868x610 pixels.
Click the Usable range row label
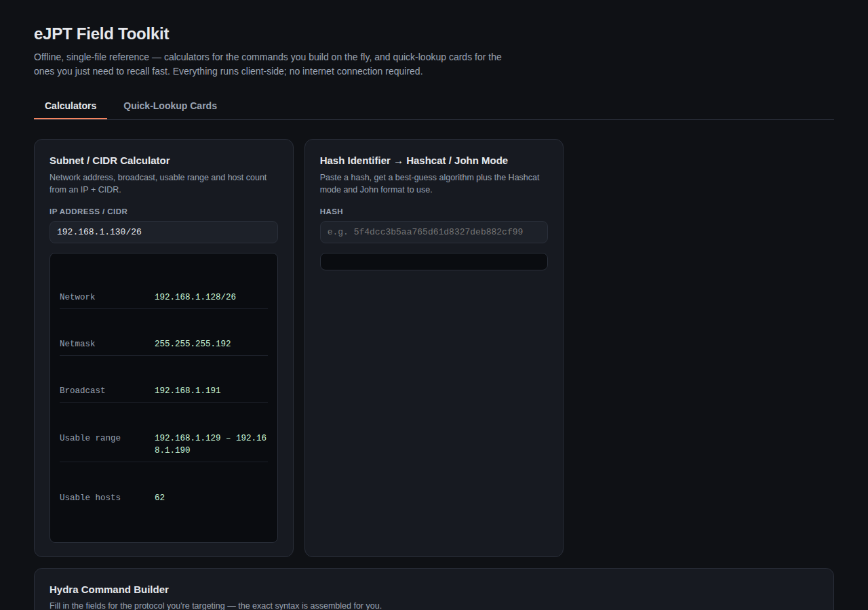90,438
